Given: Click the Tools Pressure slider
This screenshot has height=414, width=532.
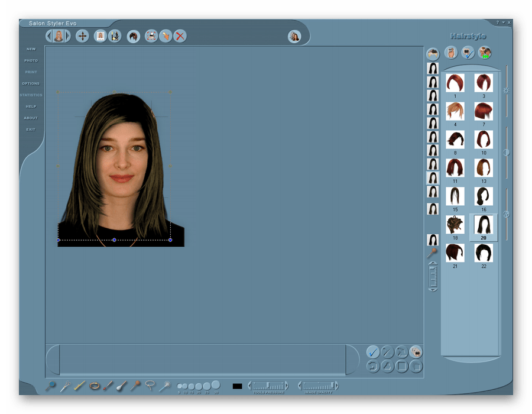Looking at the screenshot, I should pyautogui.click(x=268, y=386).
